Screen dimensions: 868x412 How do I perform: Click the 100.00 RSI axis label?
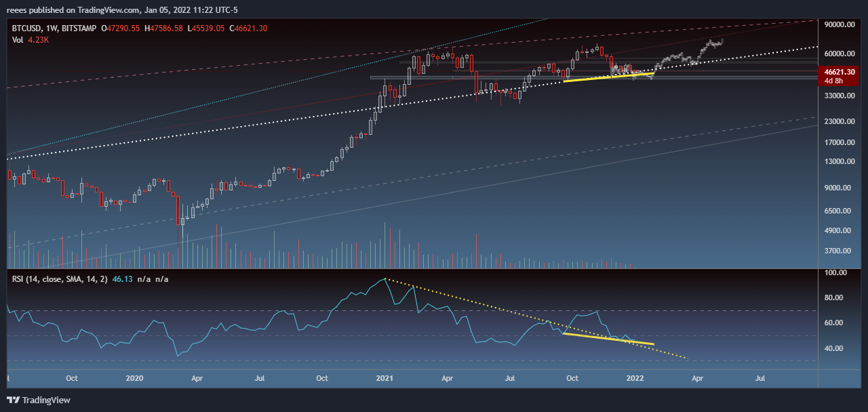pos(834,273)
